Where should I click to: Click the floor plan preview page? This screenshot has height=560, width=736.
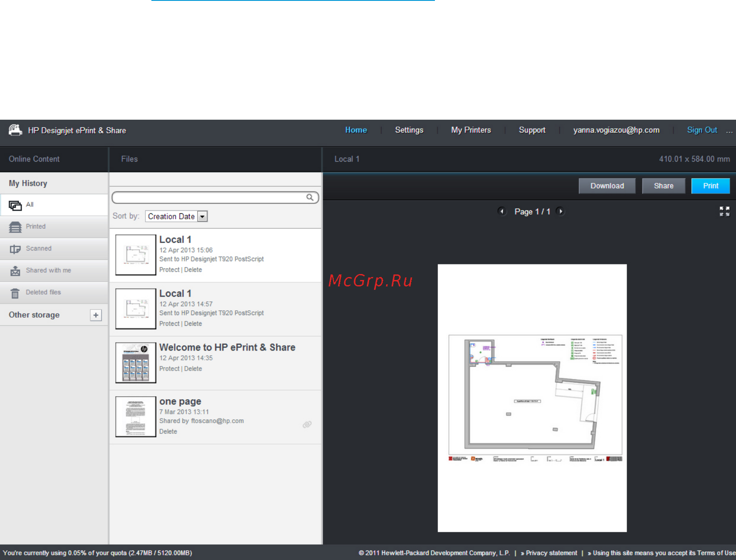(532, 398)
